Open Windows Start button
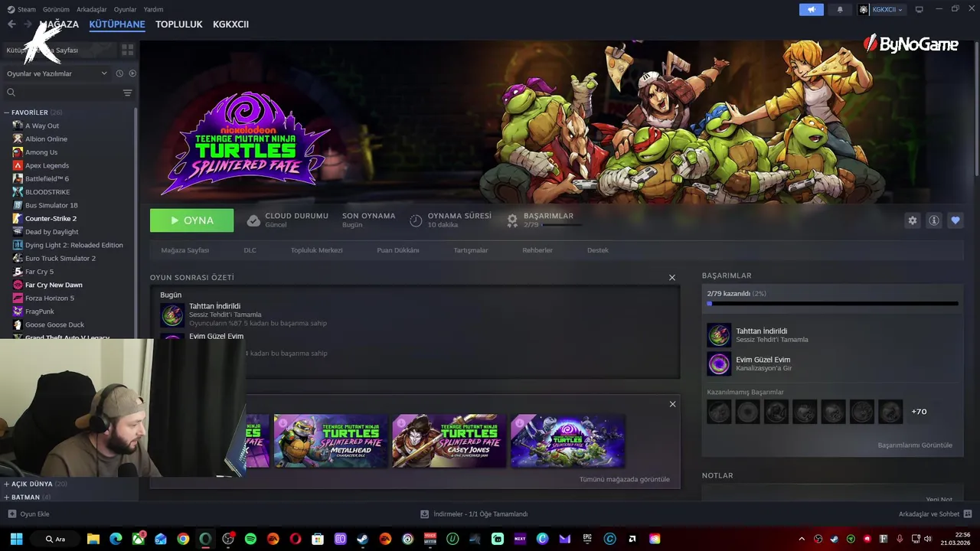Viewport: 980px width, 551px height. point(16,539)
